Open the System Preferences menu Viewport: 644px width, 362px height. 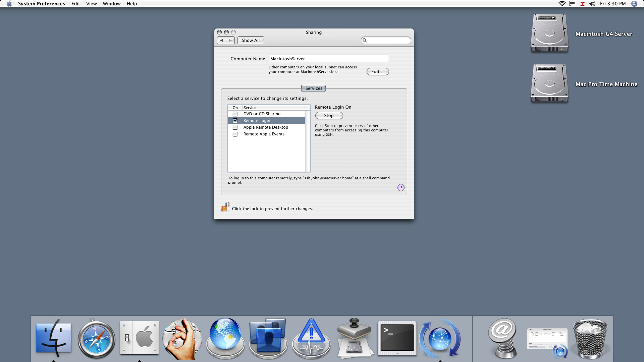[42, 4]
